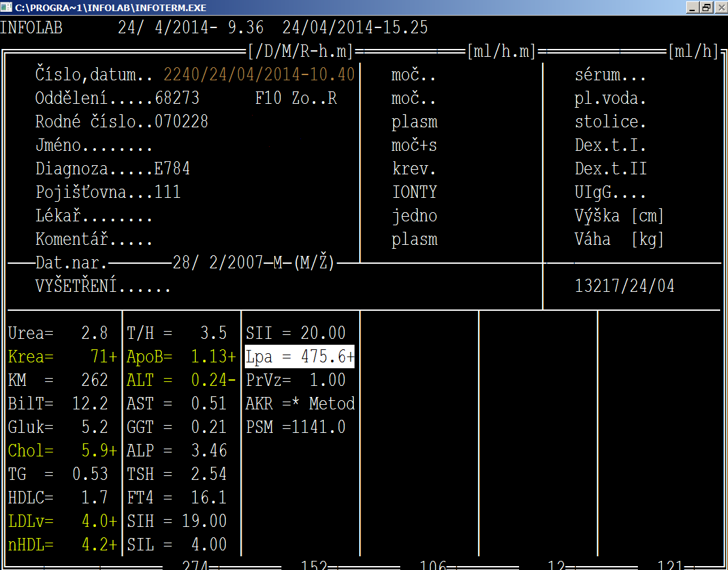This screenshot has height=570, width=728.
Task: Click the SIL = 4.00 result
Action: point(177,545)
